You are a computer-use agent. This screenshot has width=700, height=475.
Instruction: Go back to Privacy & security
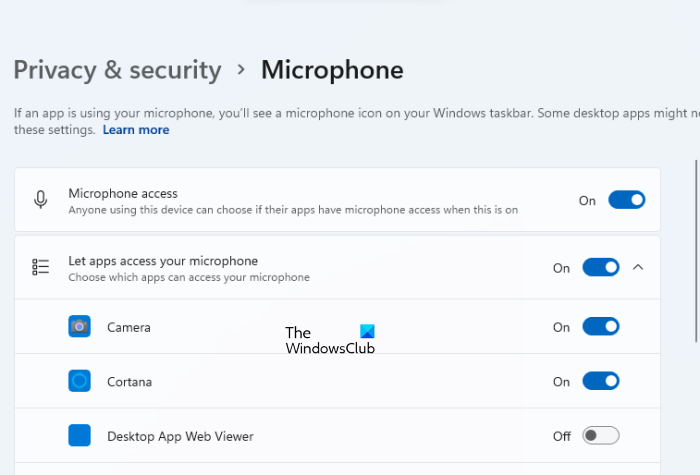pyautogui.click(x=117, y=70)
